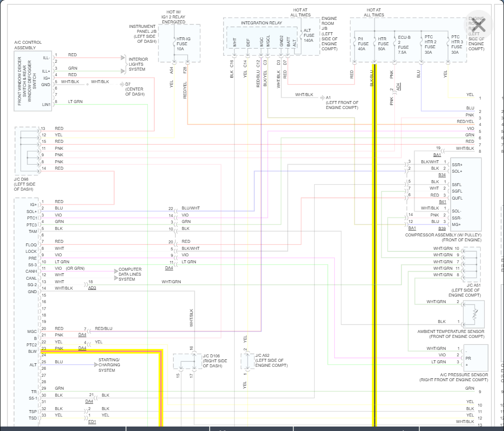This screenshot has height=431, width=504.
Task: Select the PTC HTR 3 FUSE label
Action: (457, 44)
